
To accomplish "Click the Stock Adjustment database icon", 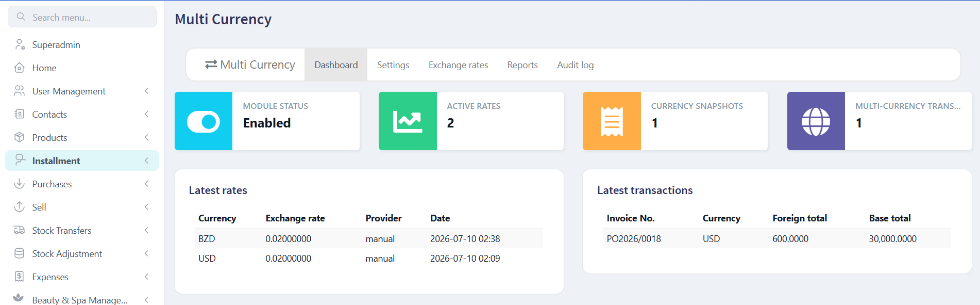I will point(20,253).
